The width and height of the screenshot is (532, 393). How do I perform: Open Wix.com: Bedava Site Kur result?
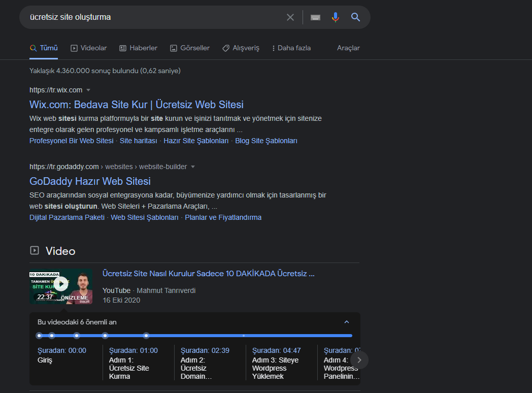click(x=137, y=105)
